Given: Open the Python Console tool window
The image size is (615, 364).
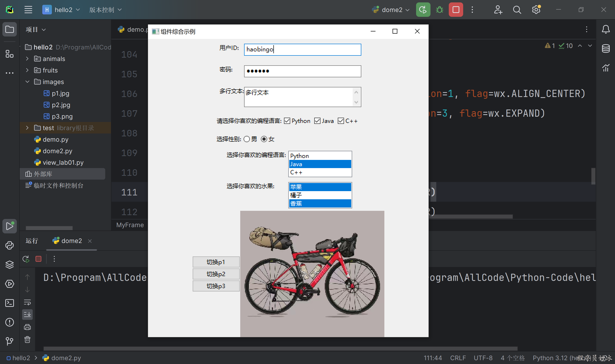Looking at the screenshot, I should [x=10, y=246].
